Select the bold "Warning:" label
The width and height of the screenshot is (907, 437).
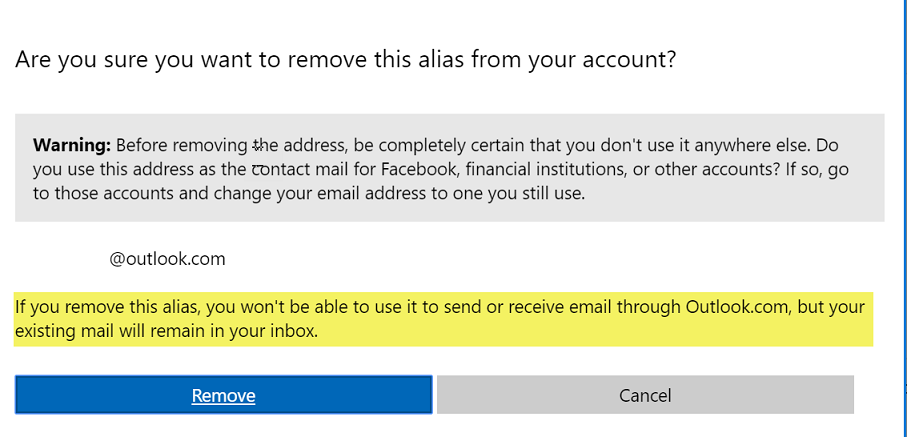coord(72,145)
